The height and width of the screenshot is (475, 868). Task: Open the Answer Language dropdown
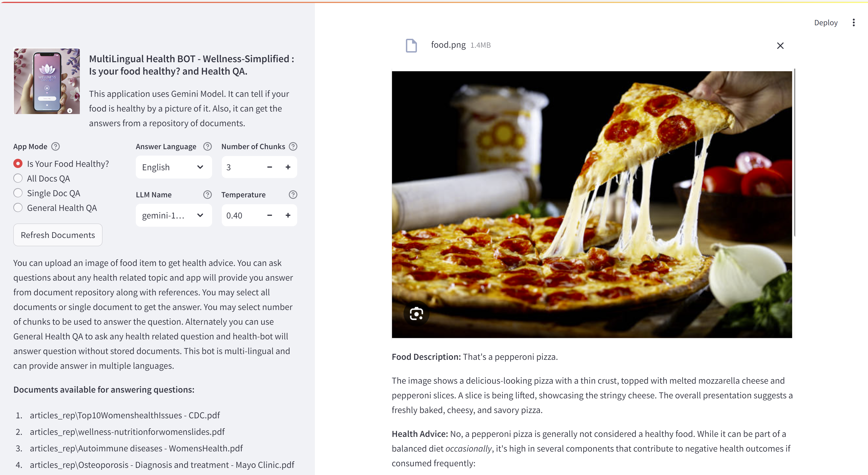click(x=174, y=167)
